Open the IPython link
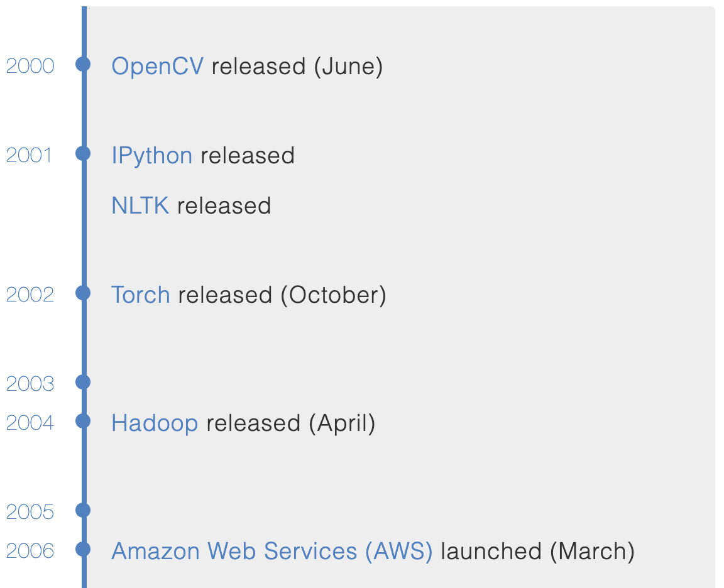The width and height of the screenshot is (724, 588). (x=152, y=156)
